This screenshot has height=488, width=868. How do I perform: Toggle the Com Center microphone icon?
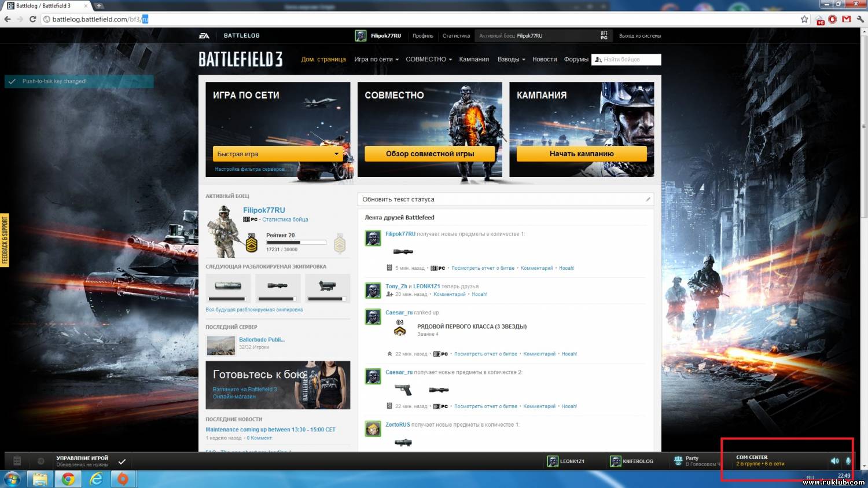tap(848, 461)
